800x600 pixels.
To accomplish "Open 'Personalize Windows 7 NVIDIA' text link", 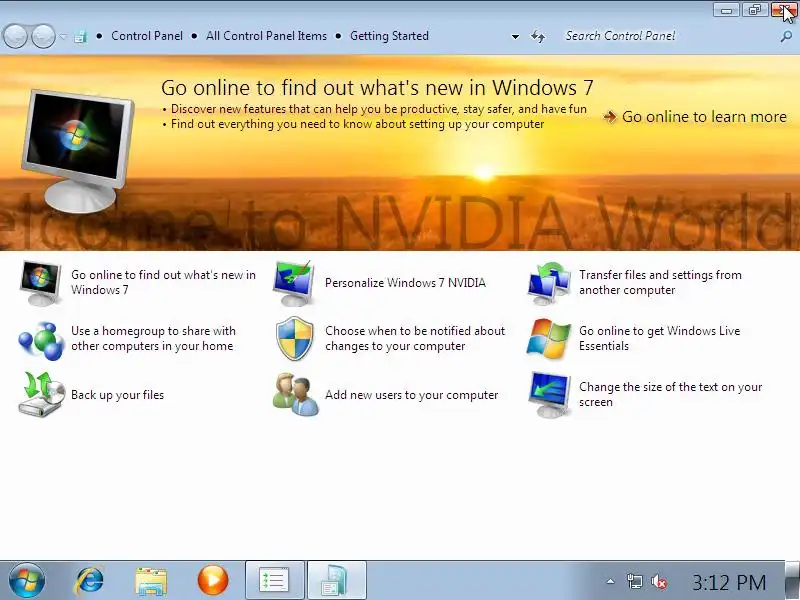I will 406,283.
